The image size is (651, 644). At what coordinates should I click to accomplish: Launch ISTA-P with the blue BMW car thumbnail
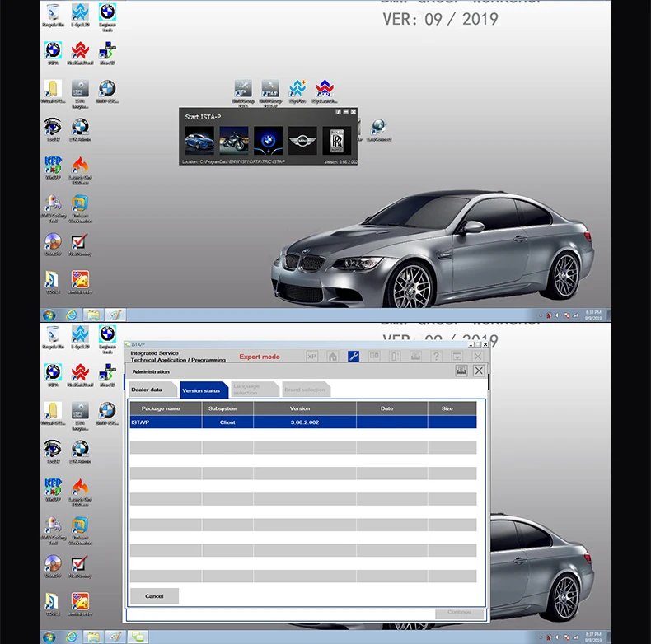pyautogui.click(x=199, y=140)
